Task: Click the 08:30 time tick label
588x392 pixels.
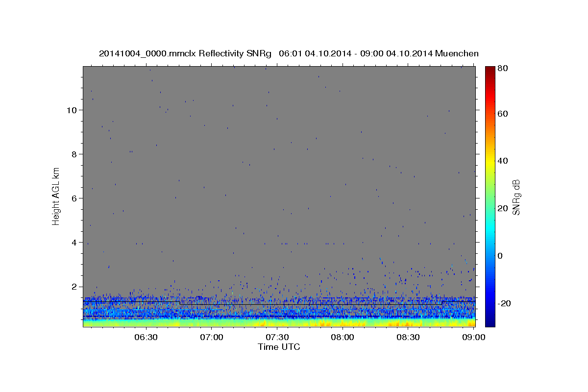Action: click(x=408, y=337)
